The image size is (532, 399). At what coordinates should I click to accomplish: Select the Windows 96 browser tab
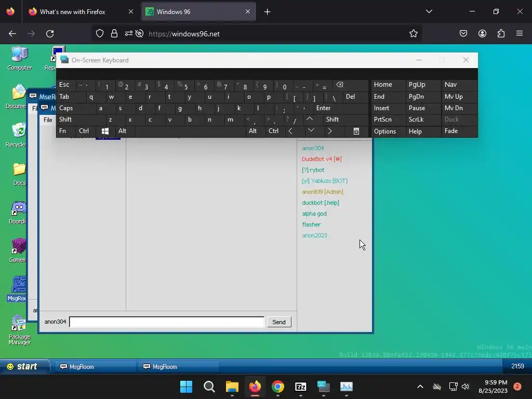tap(198, 11)
